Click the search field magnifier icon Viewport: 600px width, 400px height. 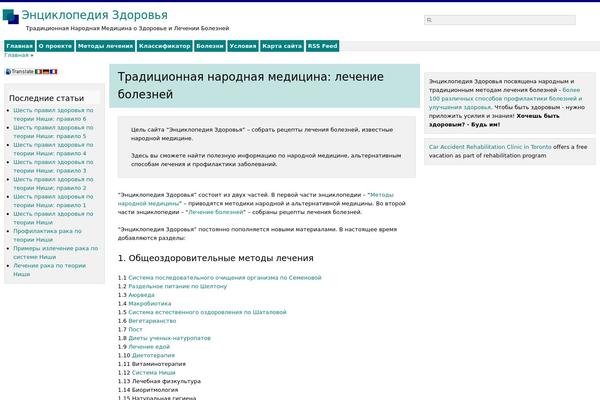[429, 20]
